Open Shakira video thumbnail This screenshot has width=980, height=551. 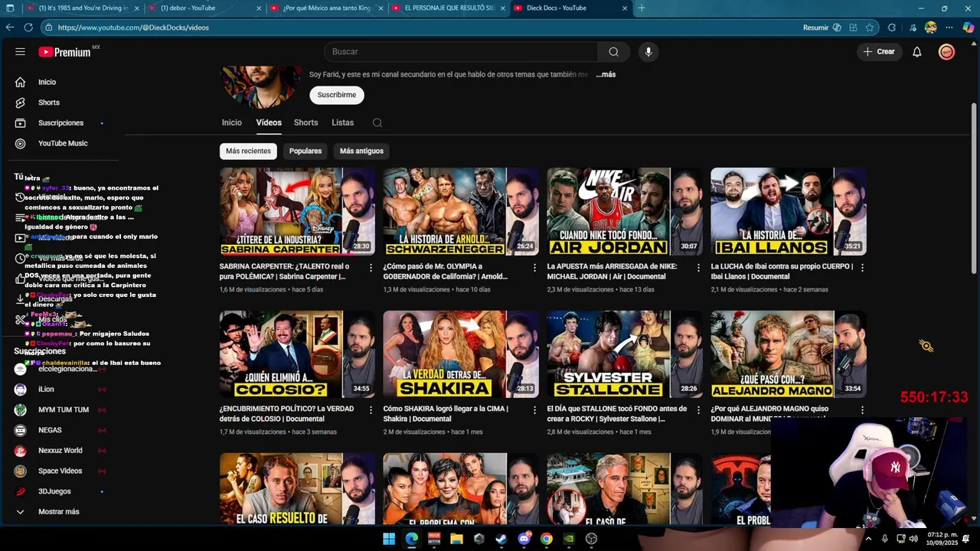(x=461, y=354)
